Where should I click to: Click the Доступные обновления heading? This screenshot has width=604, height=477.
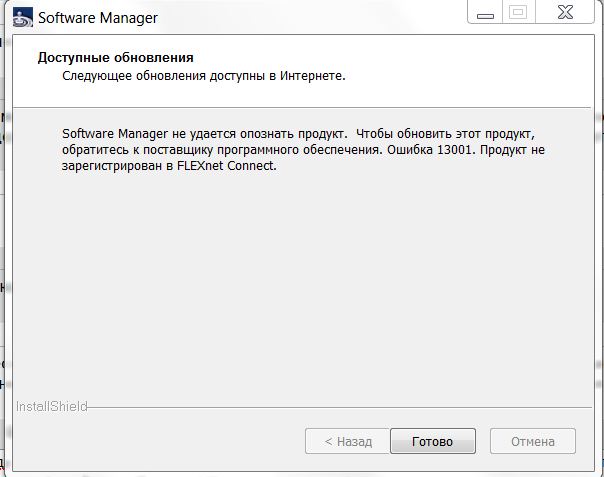pos(115,57)
